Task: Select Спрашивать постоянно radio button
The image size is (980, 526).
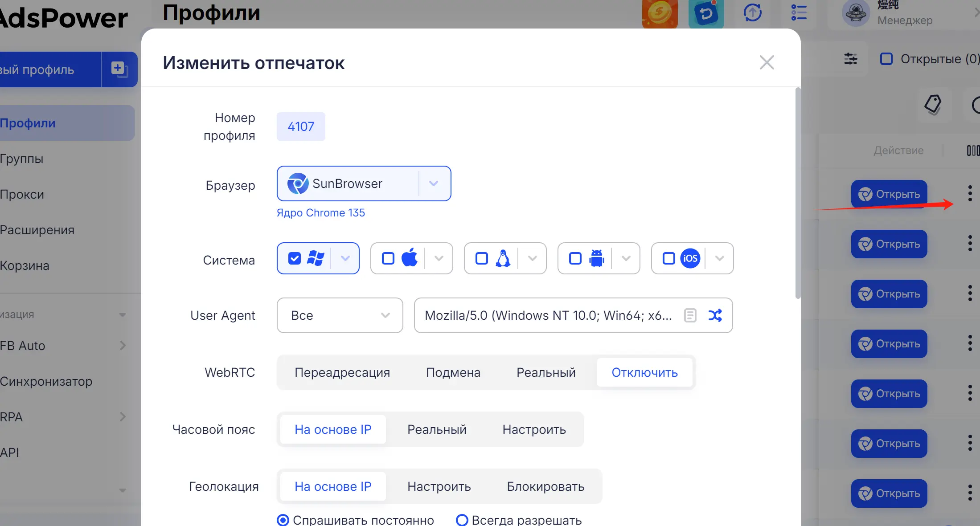Action: (283, 520)
